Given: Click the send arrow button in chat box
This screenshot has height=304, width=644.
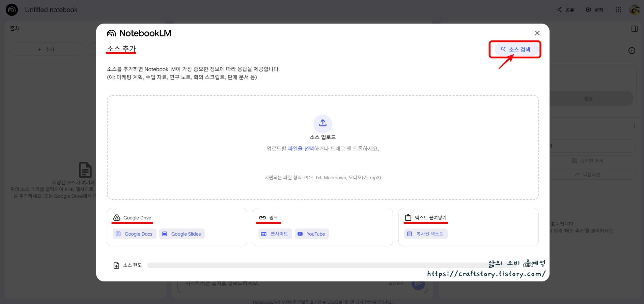Looking at the screenshot, I should click(x=418, y=284).
